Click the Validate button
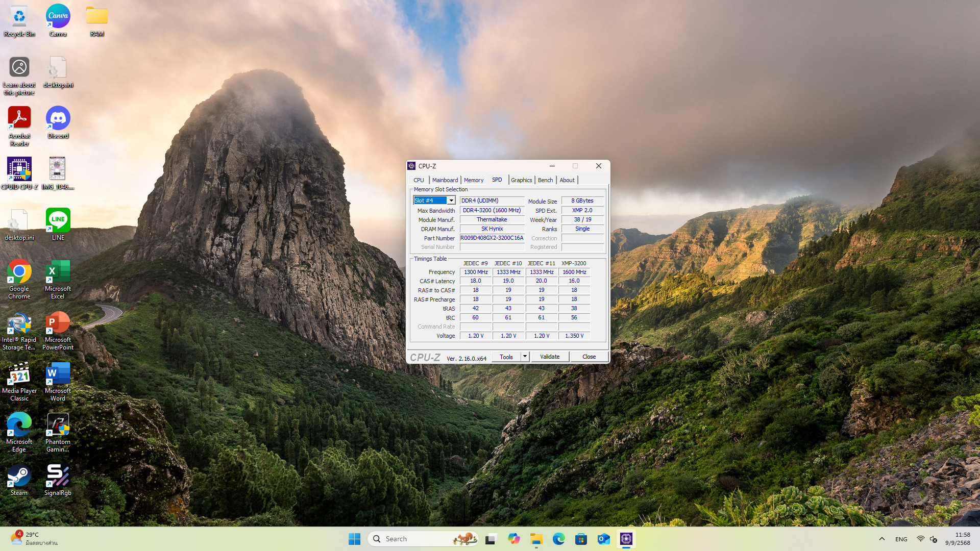Image resolution: width=980 pixels, height=551 pixels. [550, 357]
